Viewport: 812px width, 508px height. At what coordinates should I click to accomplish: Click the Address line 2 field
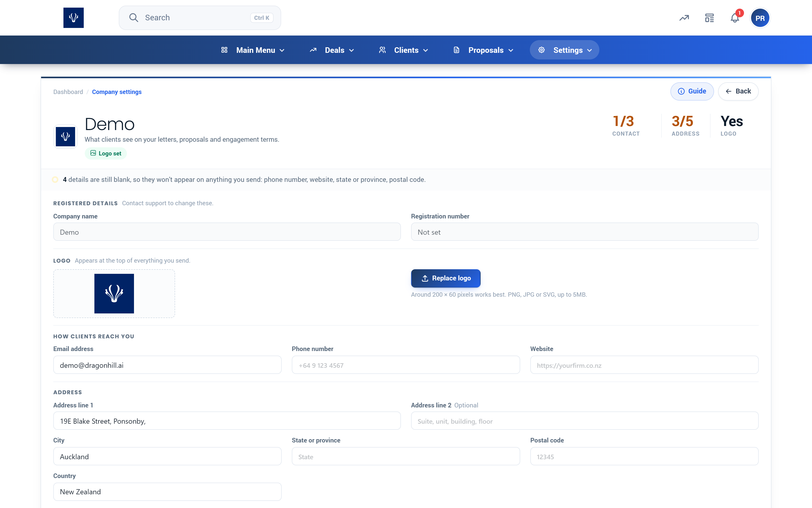click(584, 421)
